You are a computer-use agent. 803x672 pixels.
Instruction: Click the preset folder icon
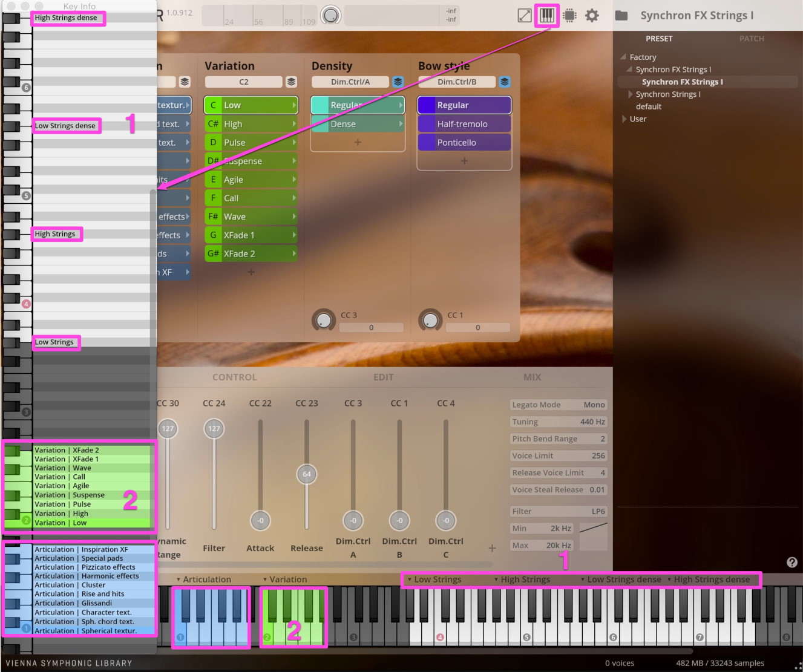tap(621, 16)
